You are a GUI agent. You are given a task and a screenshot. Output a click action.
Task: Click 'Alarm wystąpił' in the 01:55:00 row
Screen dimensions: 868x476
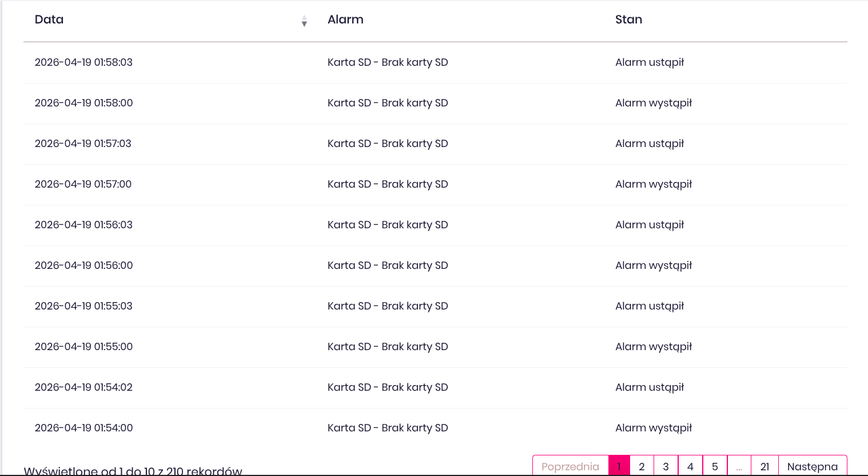click(x=654, y=347)
